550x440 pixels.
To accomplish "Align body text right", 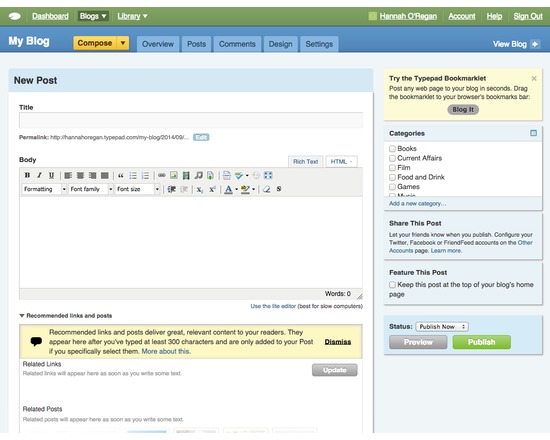I will pos(92,175).
